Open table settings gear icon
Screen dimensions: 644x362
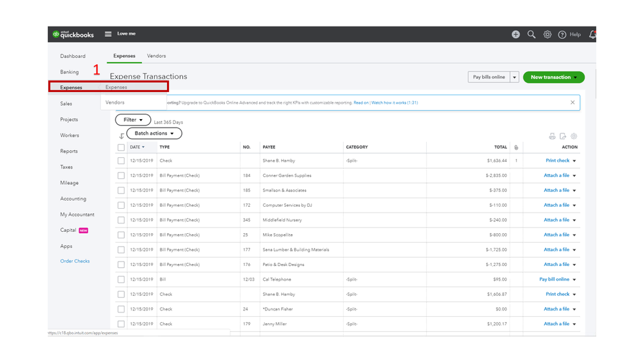(574, 137)
